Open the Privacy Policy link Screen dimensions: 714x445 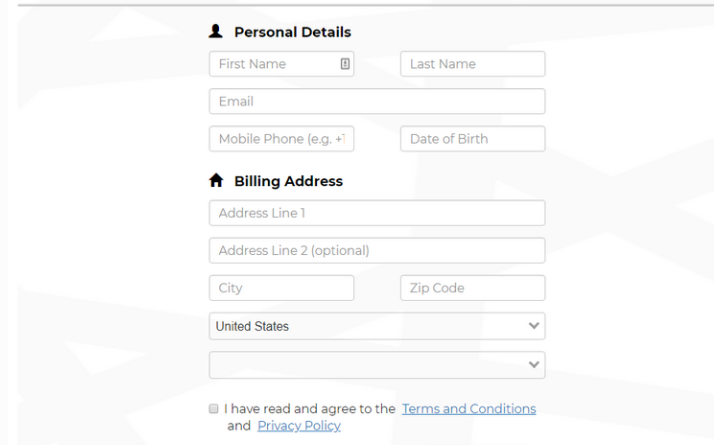coord(299,426)
